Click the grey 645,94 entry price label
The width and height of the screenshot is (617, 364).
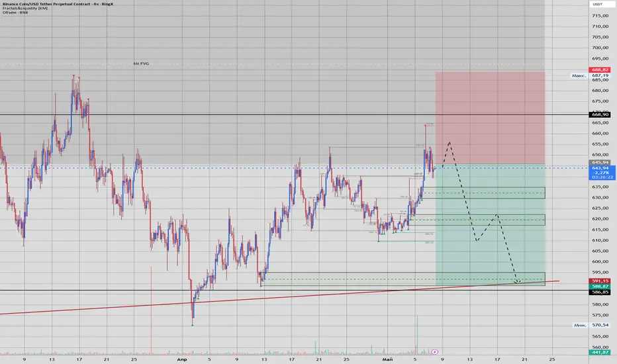(600, 162)
